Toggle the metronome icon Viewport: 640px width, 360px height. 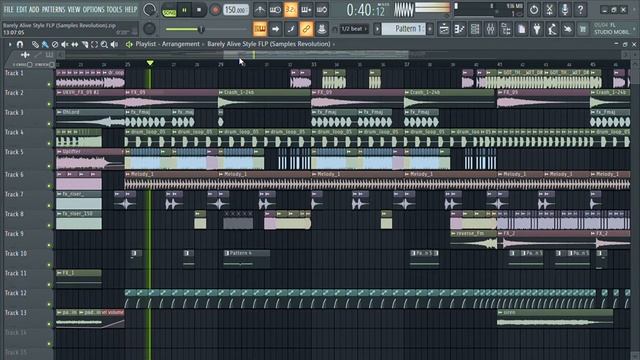[x=260, y=9]
